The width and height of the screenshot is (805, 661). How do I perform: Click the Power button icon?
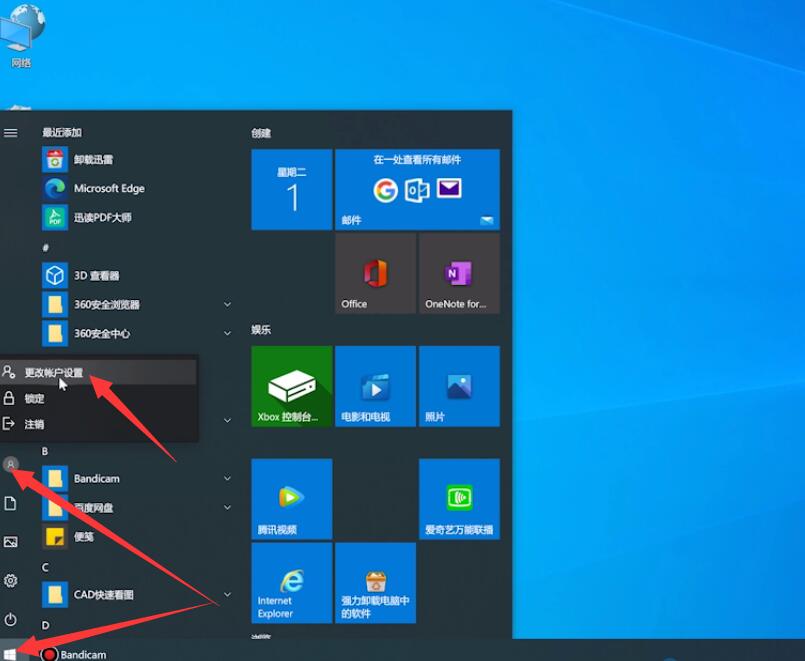point(10,619)
